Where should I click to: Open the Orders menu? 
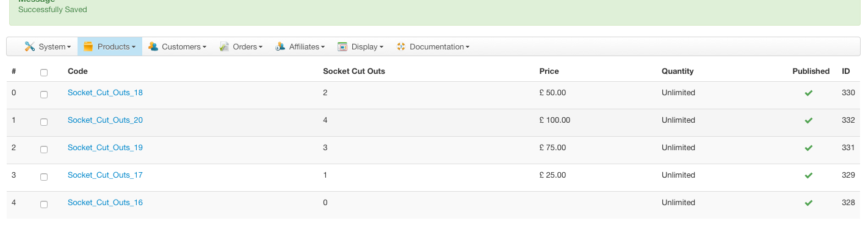click(241, 46)
